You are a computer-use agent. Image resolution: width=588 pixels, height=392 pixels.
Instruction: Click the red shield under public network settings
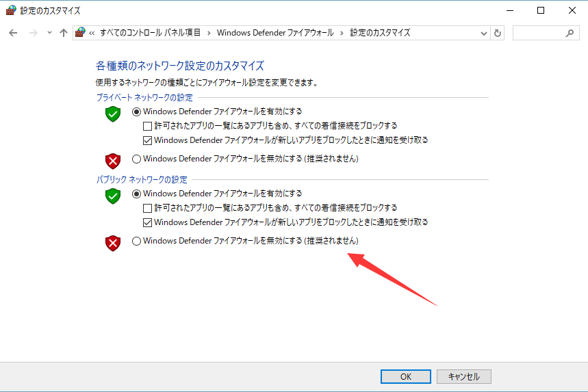(112, 243)
